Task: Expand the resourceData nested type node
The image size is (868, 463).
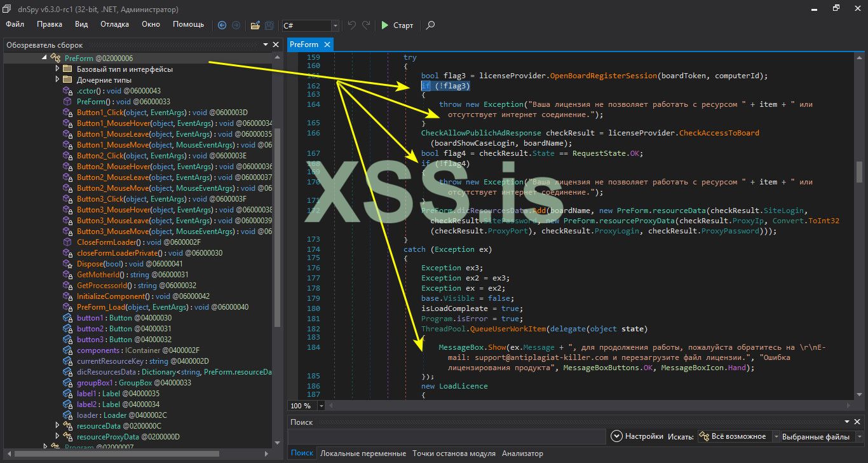Action: coord(57,425)
